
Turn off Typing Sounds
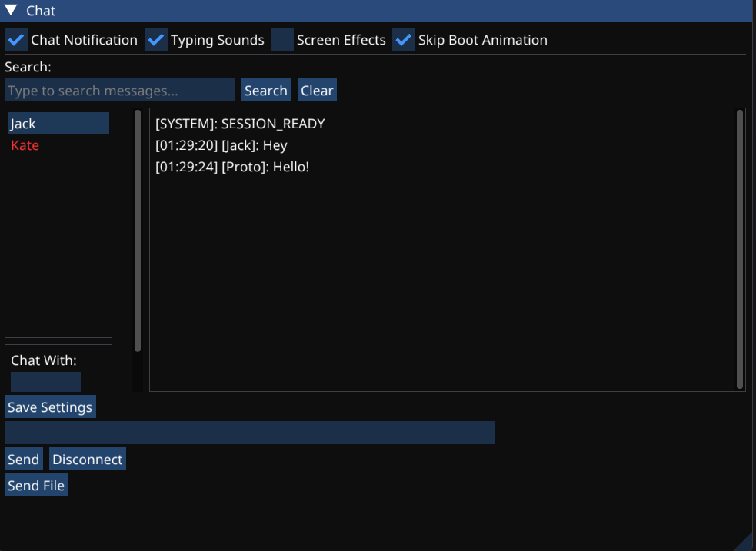(x=156, y=39)
